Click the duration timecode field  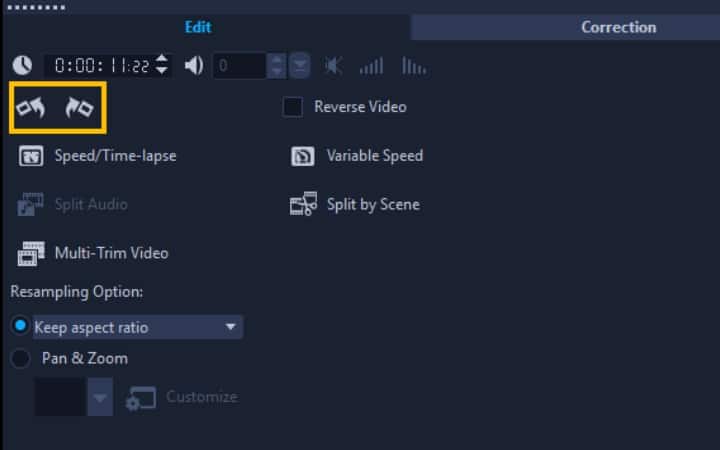(100, 67)
